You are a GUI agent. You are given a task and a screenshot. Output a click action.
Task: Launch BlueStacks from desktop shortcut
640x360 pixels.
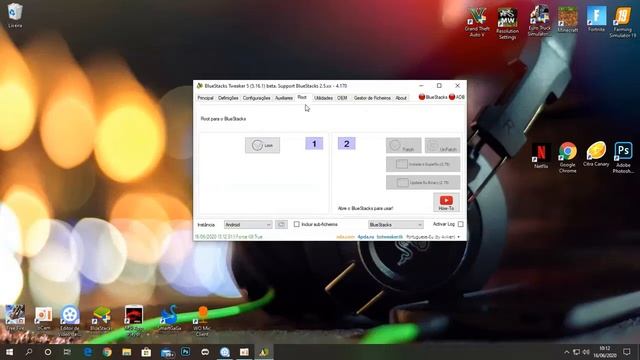[x=101, y=318]
